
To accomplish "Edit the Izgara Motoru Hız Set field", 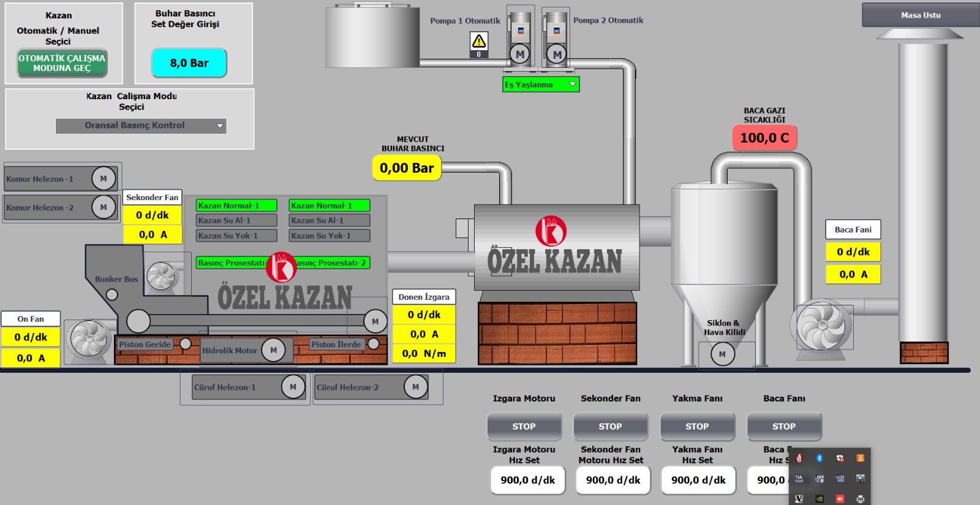I will (x=528, y=480).
